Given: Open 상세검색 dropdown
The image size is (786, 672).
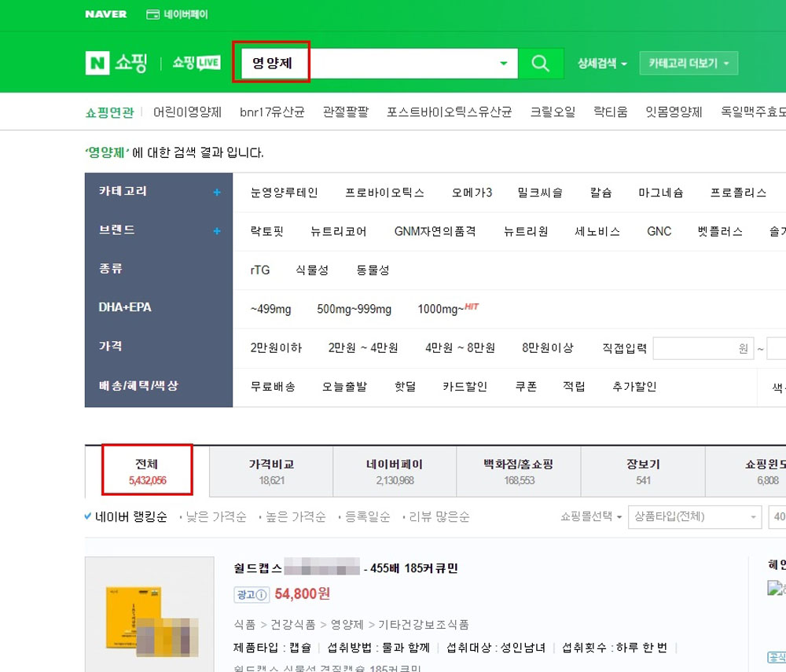Looking at the screenshot, I should point(602,63).
